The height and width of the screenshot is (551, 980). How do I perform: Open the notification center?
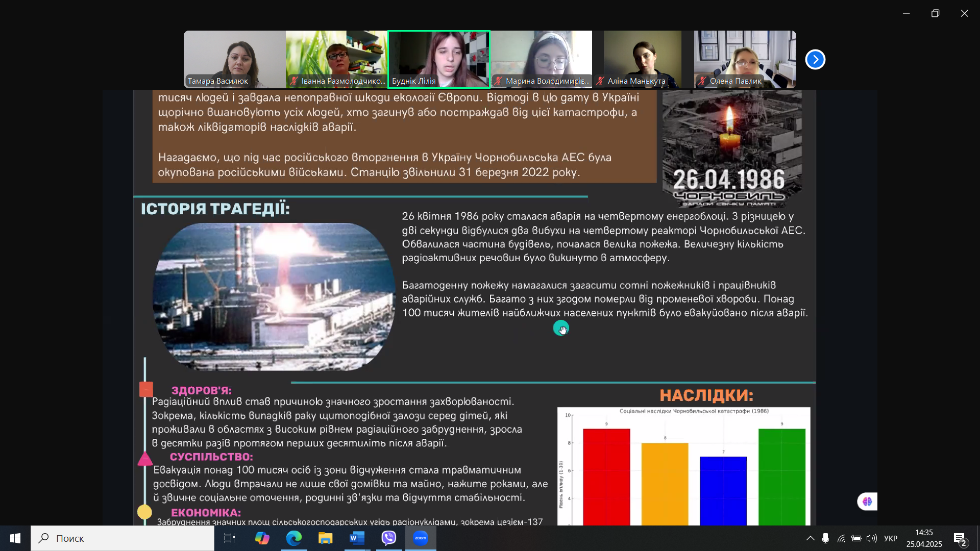(960, 538)
